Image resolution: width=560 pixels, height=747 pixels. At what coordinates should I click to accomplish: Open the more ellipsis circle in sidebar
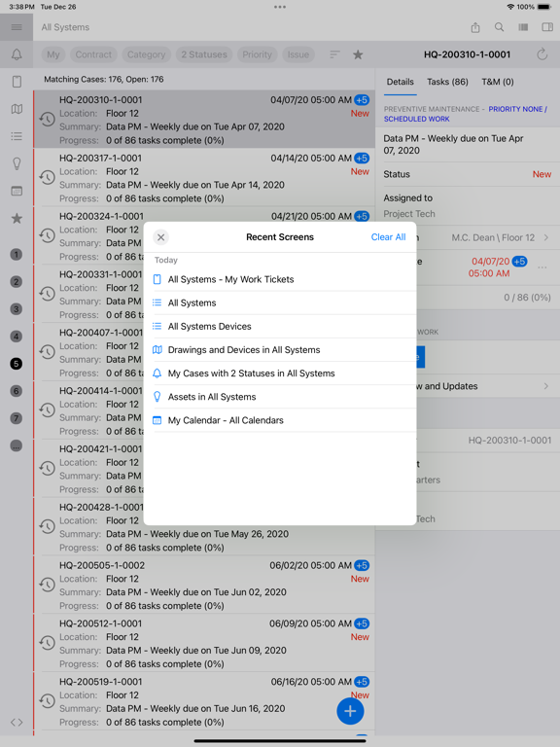[x=17, y=445]
